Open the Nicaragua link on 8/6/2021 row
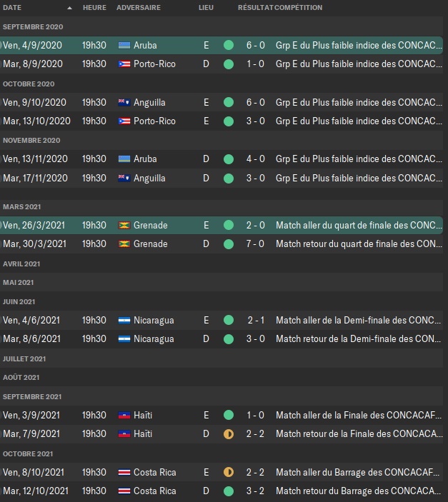Screen dimensions: 448x502 (153, 338)
